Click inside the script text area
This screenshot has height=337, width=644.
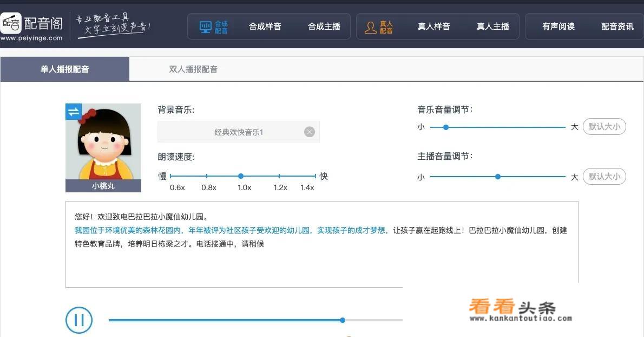321,244
